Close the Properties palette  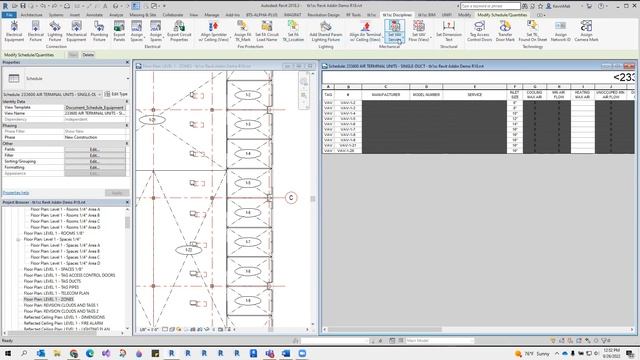click(127, 62)
